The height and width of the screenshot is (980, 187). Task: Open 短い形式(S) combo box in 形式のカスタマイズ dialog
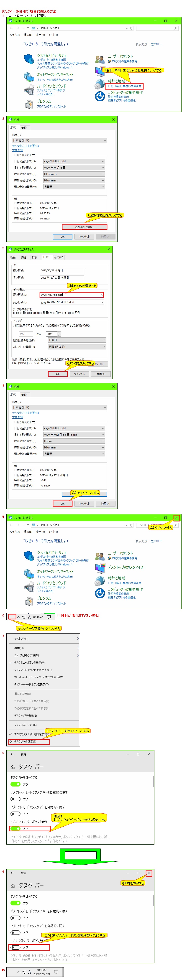pos(72,295)
